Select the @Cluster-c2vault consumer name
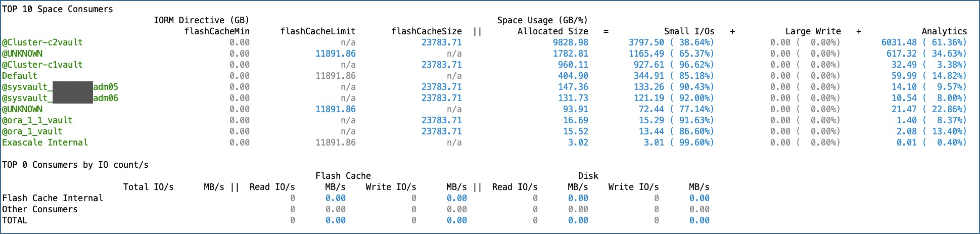The image size is (980, 234). point(42,42)
